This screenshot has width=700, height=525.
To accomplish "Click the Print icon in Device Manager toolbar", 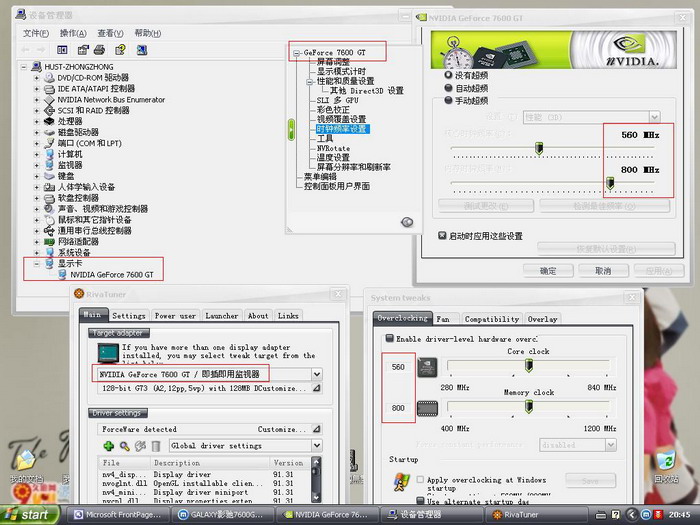I will [99, 50].
